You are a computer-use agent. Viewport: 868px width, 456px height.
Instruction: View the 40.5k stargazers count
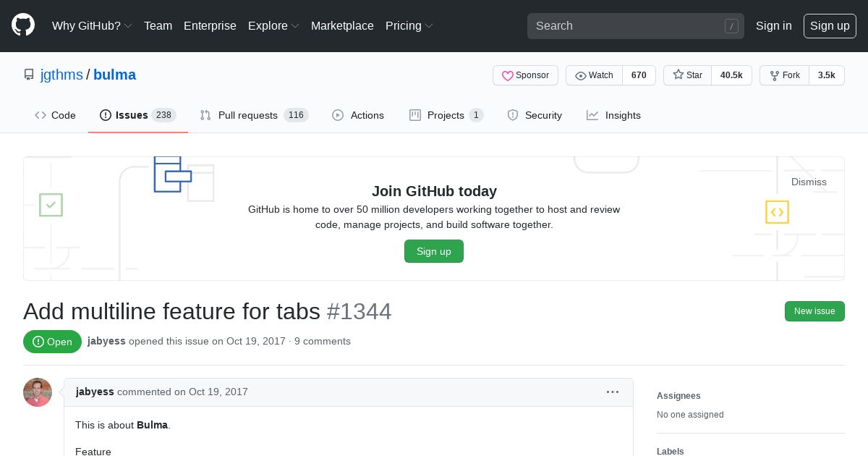click(x=731, y=75)
